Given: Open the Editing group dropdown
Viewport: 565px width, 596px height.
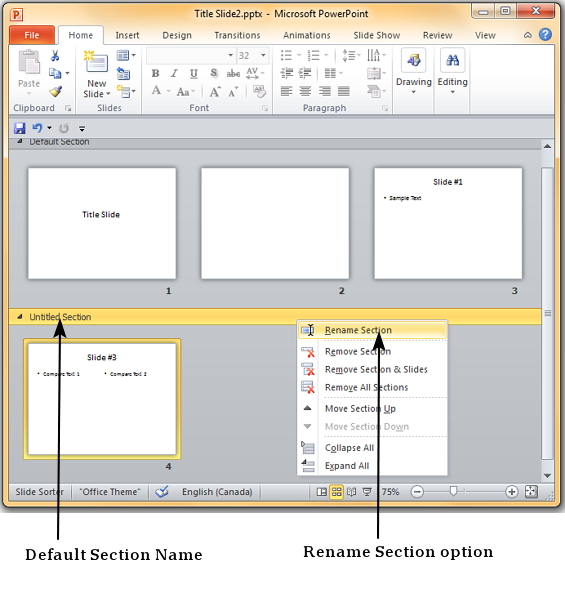Looking at the screenshot, I should 452,92.
